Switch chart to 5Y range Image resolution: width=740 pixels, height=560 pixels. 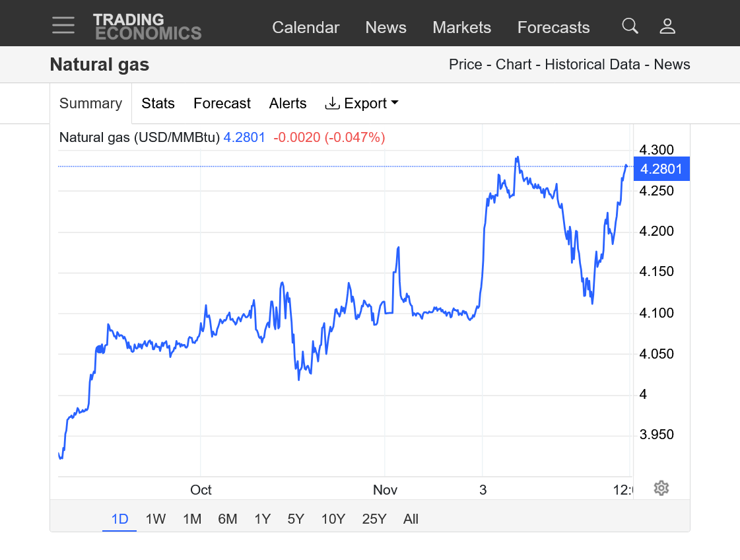click(x=296, y=519)
